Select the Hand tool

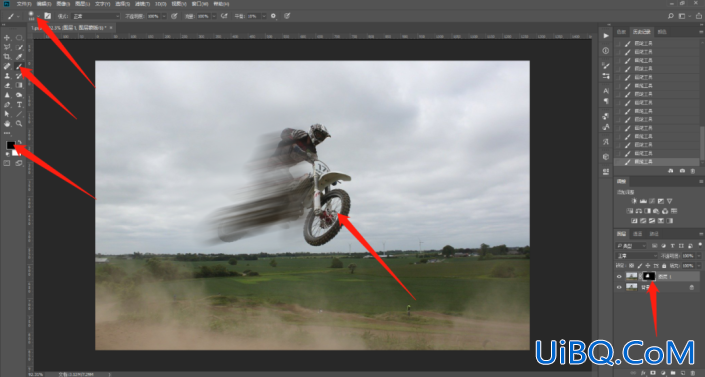coord(7,123)
